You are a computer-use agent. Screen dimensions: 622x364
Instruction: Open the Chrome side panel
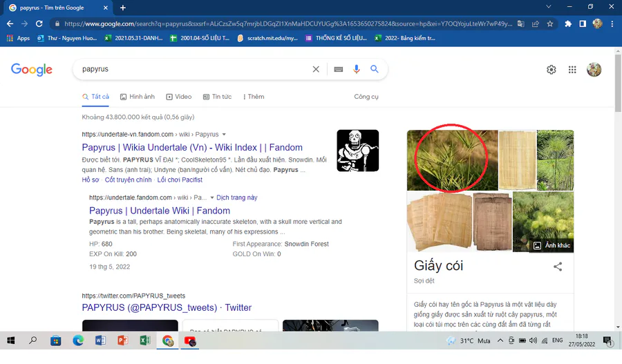pos(583,23)
